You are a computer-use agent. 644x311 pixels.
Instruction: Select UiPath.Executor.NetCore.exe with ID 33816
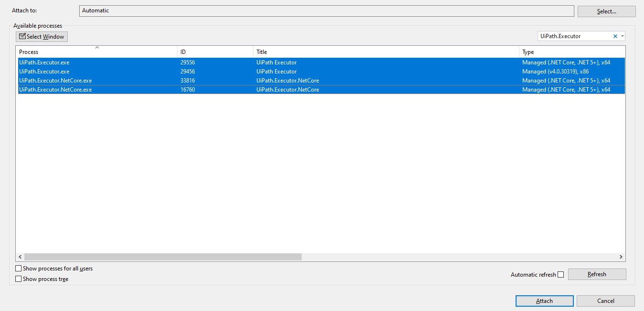(x=143, y=80)
